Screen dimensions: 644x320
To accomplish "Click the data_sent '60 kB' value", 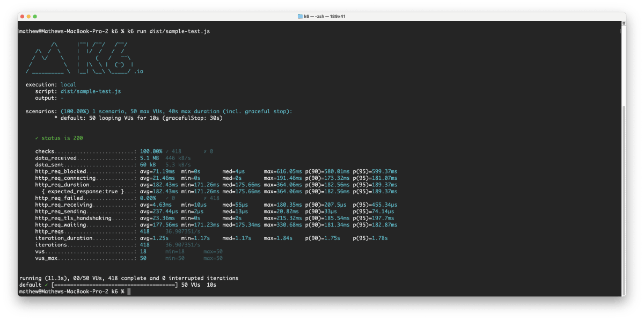I will [148, 165].
